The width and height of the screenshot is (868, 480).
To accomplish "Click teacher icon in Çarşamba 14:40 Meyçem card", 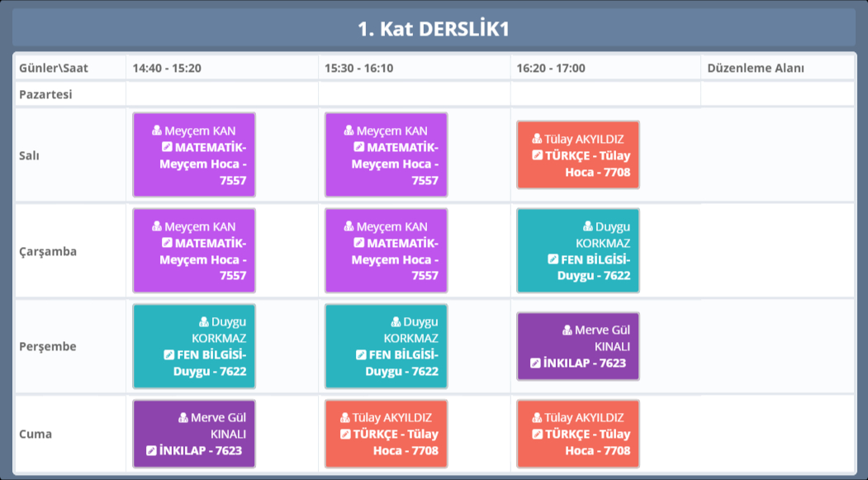I will coord(157,226).
